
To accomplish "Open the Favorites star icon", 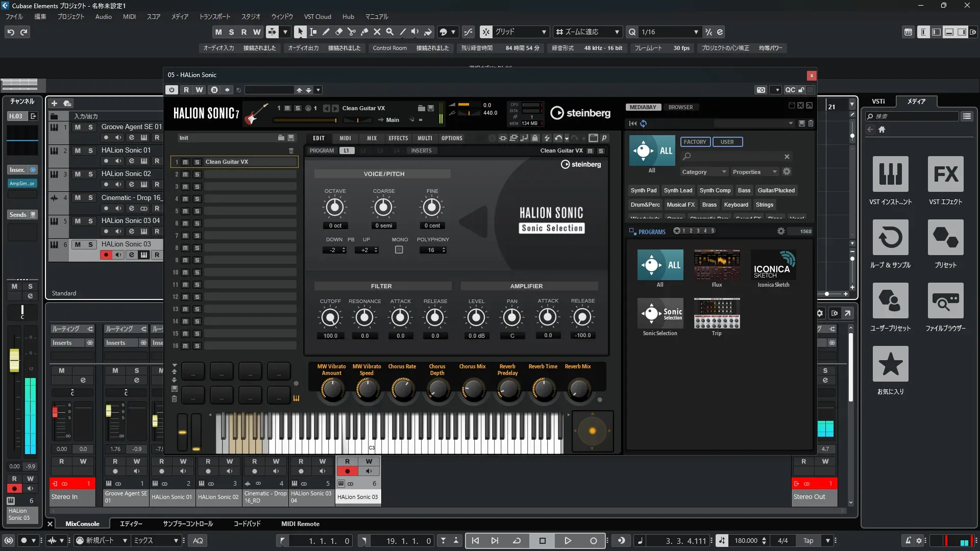I will point(890,364).
